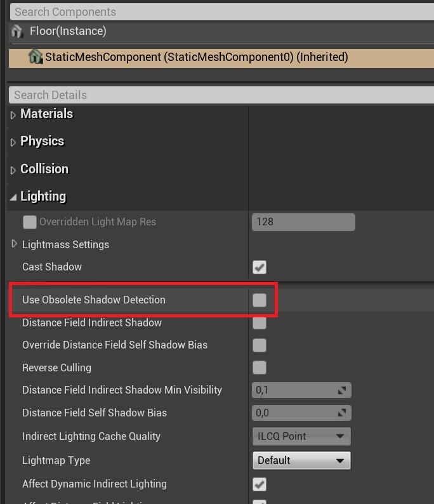434x504 pixels.
Task: Click the Floor(Instance) actor icon
Action: [x=16, y=31]
